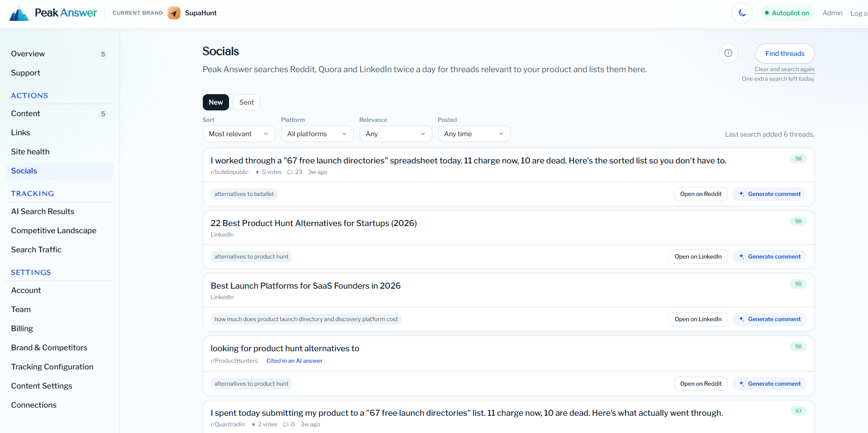This screenshot has width=868, height=433.
Task: Click the r/Quantradin subreddit label
Action: point(228,424)
